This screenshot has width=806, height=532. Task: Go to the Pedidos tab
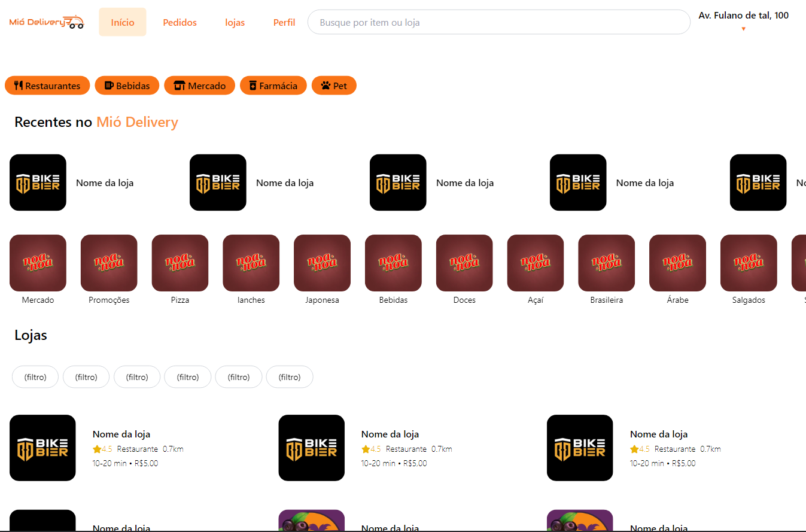click(x=180, y=22)
